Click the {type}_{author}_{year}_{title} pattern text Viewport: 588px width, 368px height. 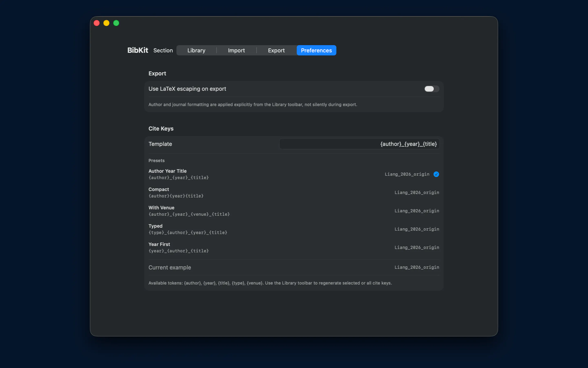(x=188, y=232)
